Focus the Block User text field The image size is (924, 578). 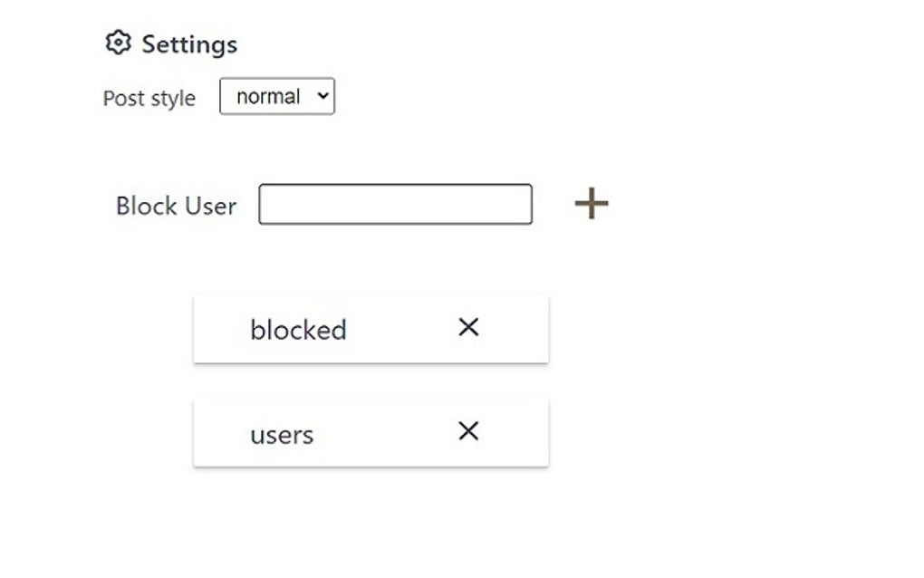tap(395, 204)
